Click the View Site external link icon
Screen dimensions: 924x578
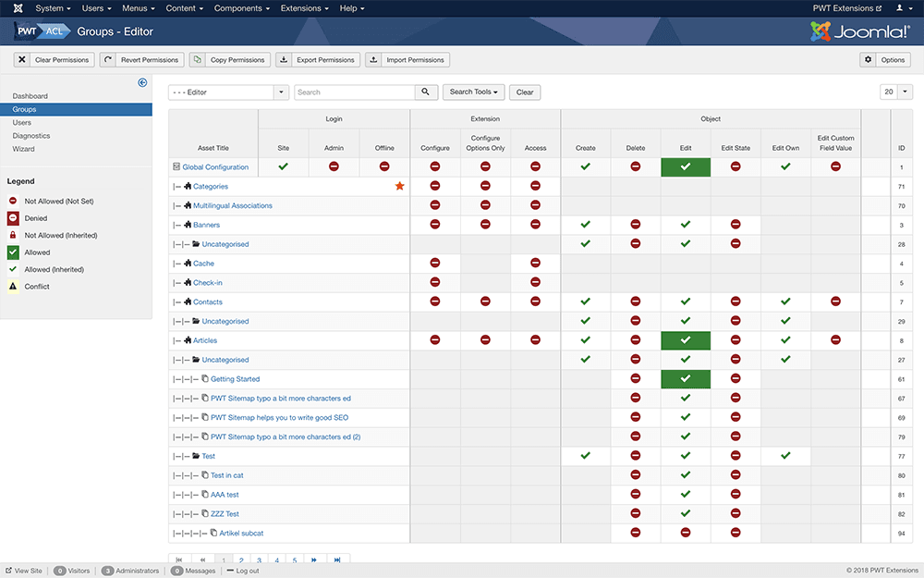[x=9, y=571]
